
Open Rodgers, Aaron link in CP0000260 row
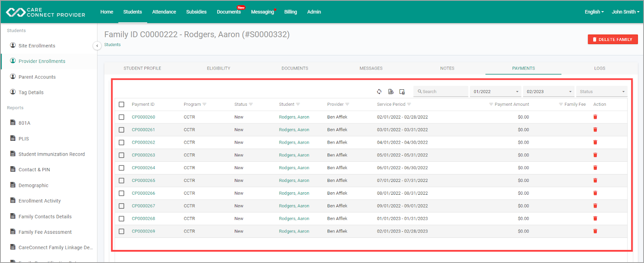point(294,117)
